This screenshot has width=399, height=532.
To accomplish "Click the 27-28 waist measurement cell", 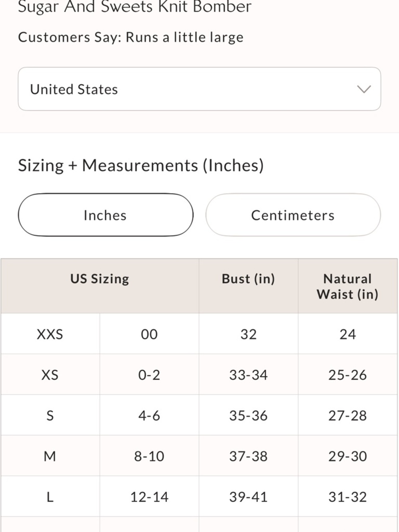I will [348, 415].
